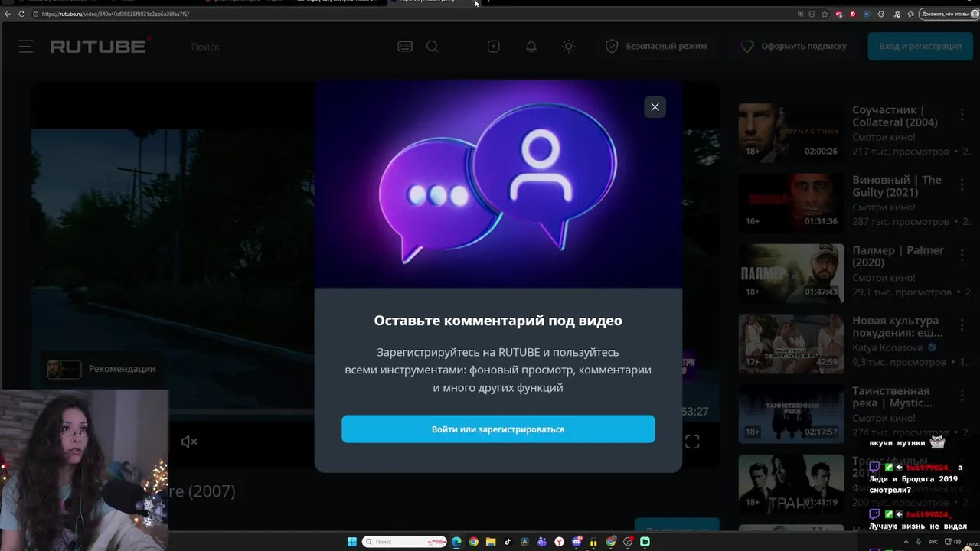Click the Докажите, что это вы profile button

949,14
